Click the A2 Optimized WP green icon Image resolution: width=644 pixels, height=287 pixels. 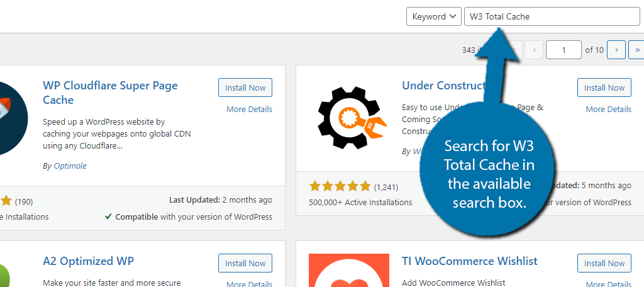[5, 274]
